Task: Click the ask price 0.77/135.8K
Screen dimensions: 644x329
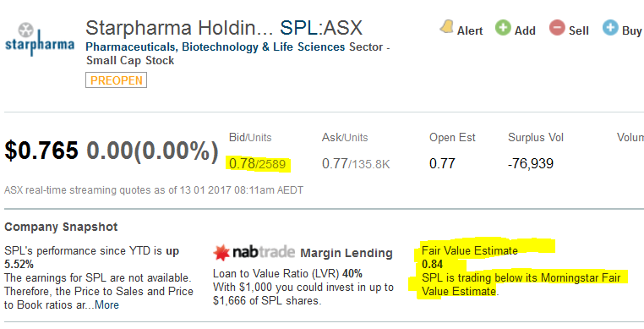Action: (x=356, y=164)
